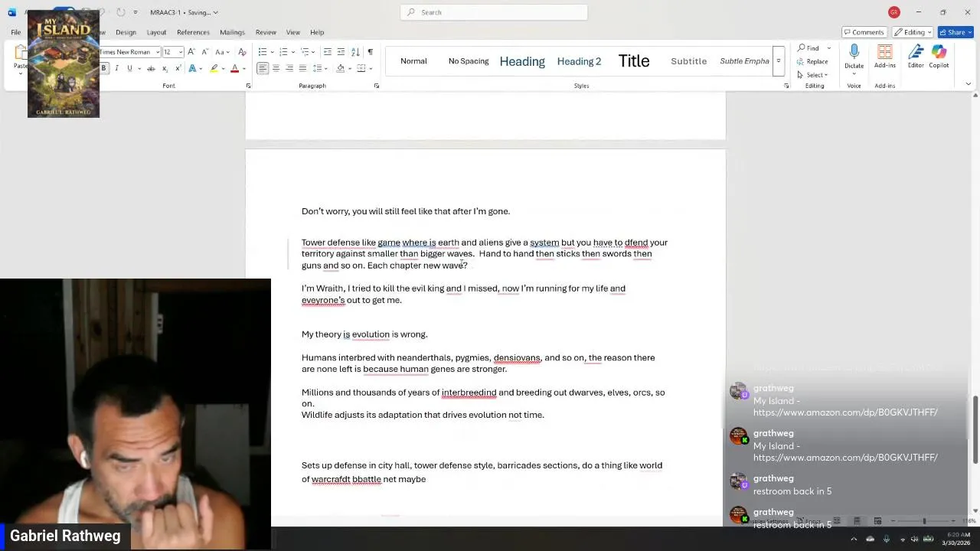
Task: Increase paragraph indent
Action: point(341,52)
